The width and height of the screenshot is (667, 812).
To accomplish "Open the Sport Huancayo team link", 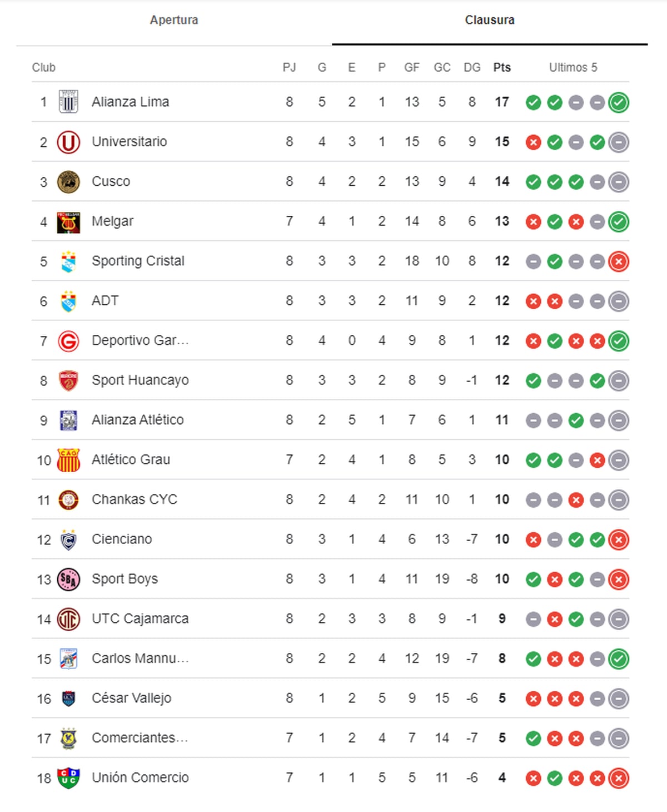I will coord(140,380).
